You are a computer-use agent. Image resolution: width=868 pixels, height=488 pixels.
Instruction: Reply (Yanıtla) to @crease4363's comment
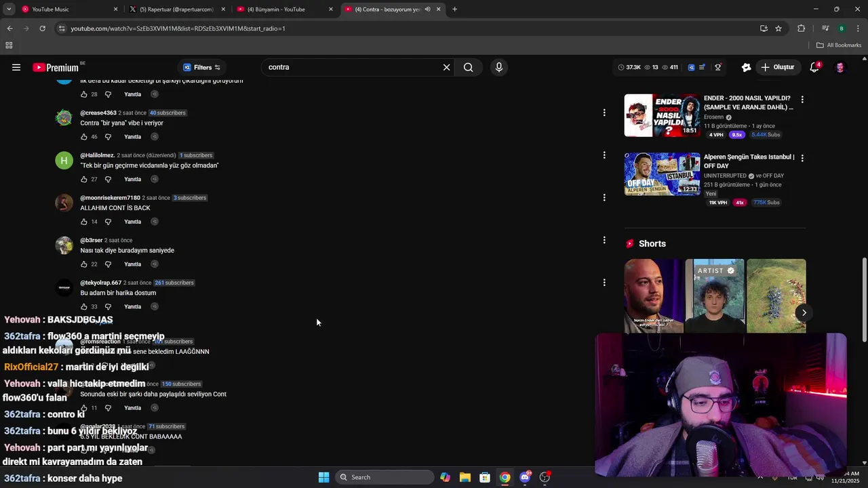pos(133,137)
